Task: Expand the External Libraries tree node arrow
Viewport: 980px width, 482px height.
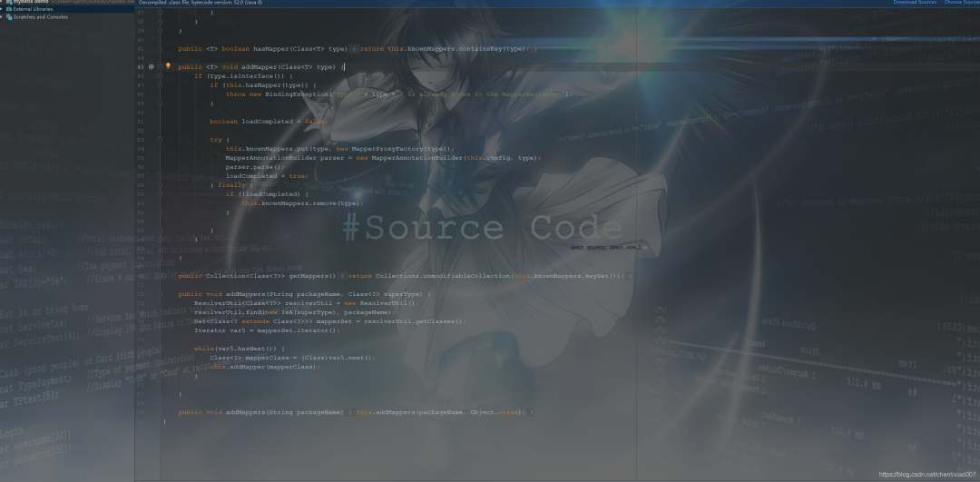Action: coord(2,9)
